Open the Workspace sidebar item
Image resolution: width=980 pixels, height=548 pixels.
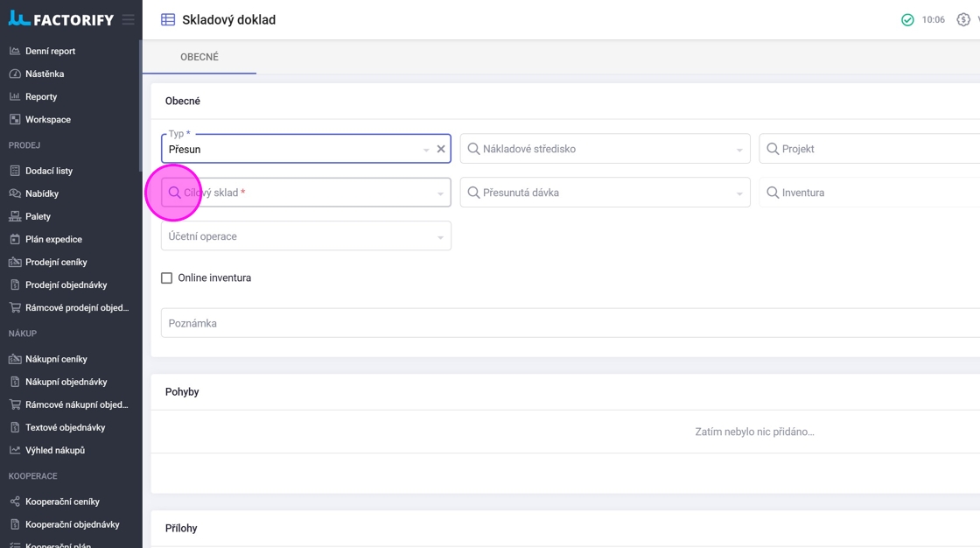pos(47,119)
